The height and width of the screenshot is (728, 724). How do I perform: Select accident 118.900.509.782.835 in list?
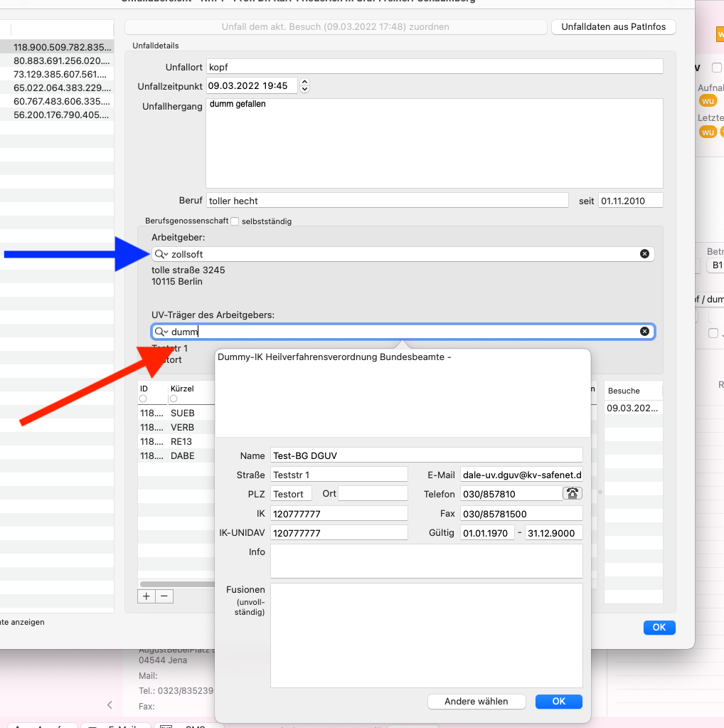point(57,47)
